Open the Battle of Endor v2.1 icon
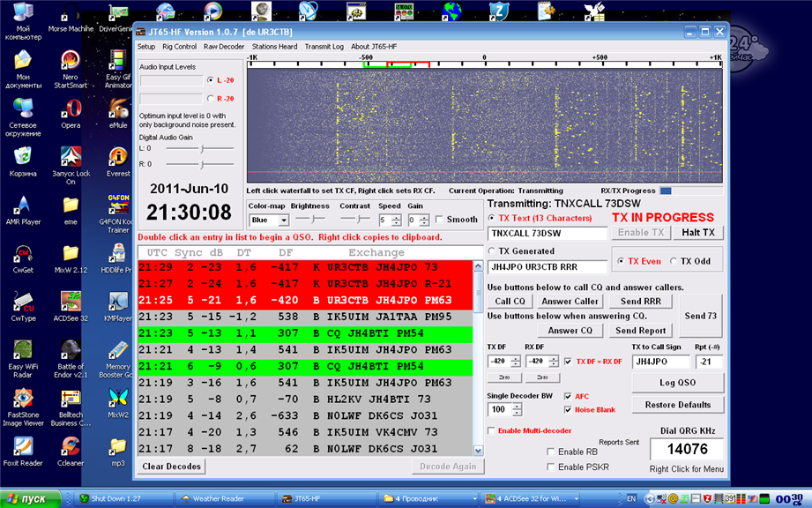Image resolution: width=812 pixels, height=508 pixels. (71, 359)
